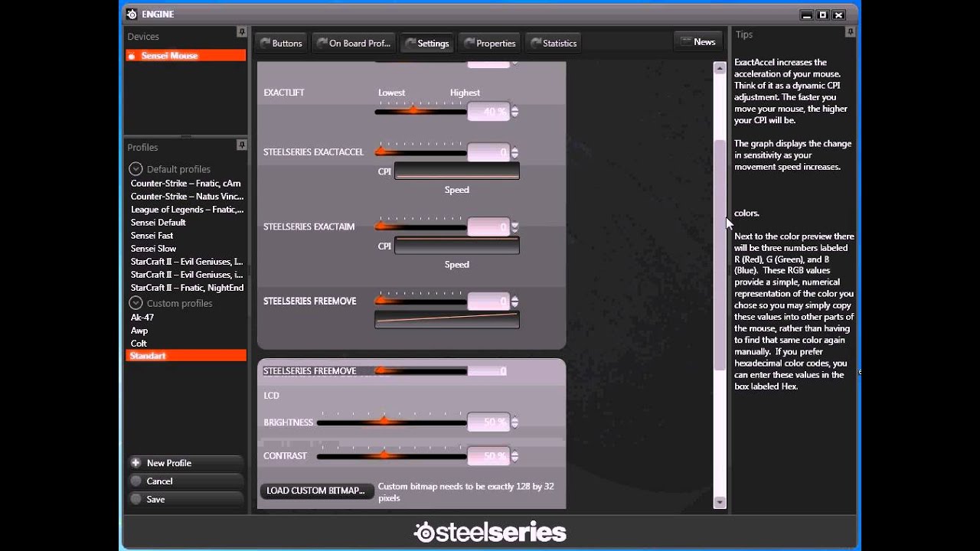The height and width of the screenshot is (551, 980).
Task: Click the LCD Contrast slider
Action: 391,455
